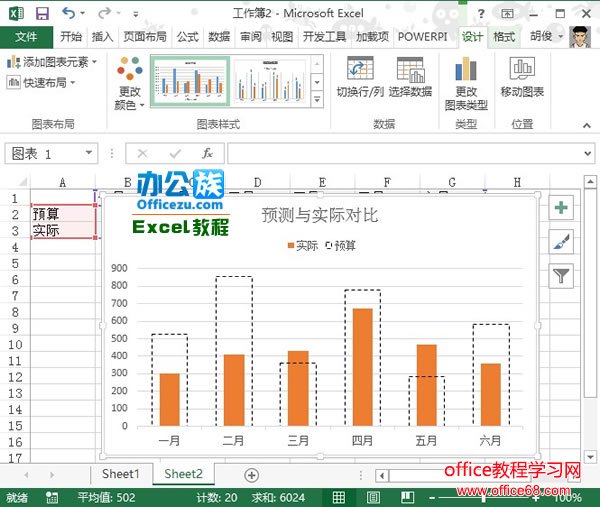600x507 pixels.
Task: Open the Name Box dropdown
Action: 89,153
